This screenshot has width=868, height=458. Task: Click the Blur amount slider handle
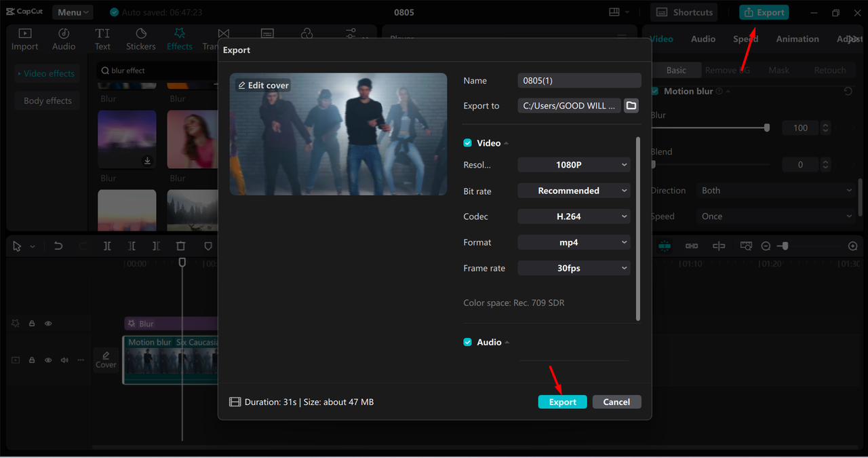point(767,128)
